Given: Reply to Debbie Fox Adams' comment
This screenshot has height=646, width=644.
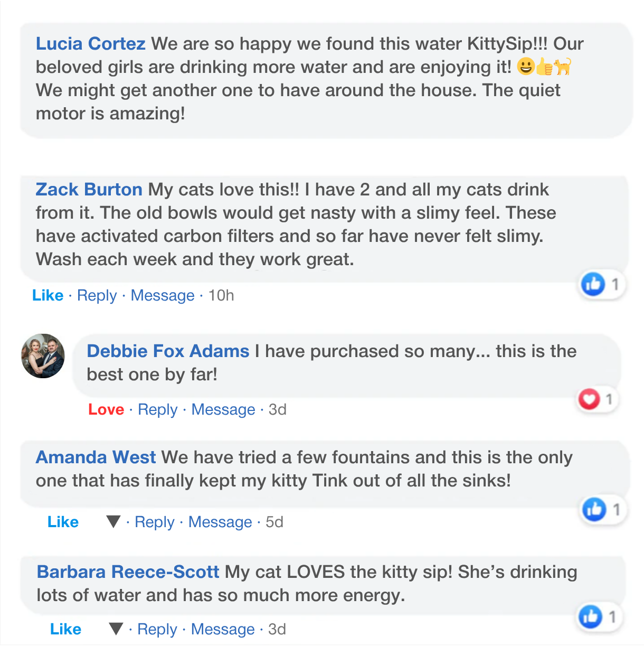Looking at the screenshot, I should click(157, 409).
